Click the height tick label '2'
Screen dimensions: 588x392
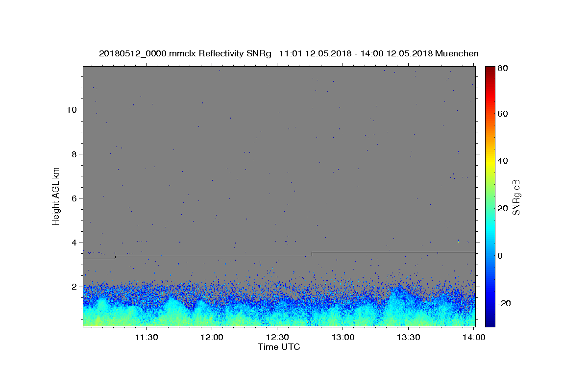[75, 287]
